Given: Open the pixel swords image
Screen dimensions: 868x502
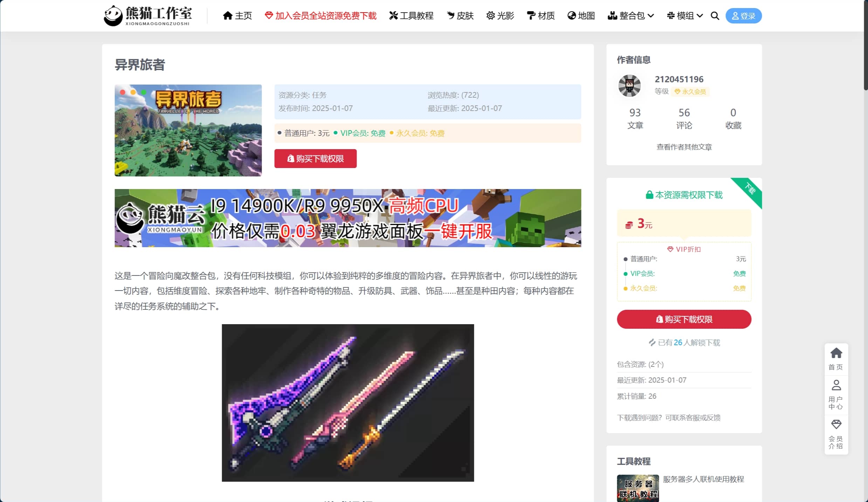Looking at the screenshot, I should tap(347, 403).
